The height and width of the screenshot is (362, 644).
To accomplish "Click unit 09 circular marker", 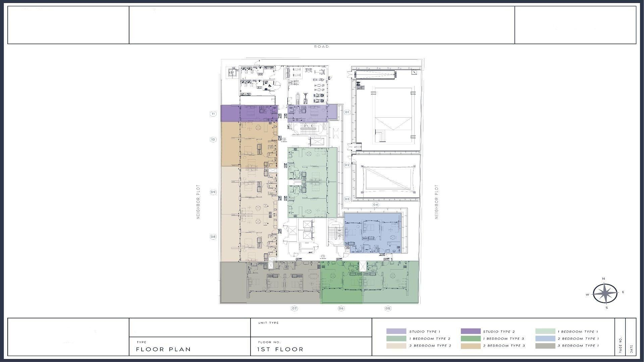I will click(213, 192).
